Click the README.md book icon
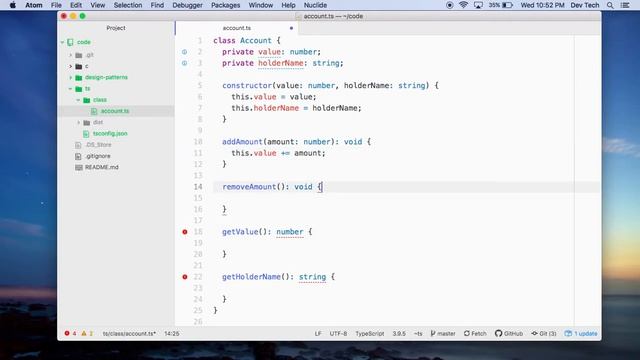Image resolution: width=640 pixels, height=360 pixels. pos(78,167)
